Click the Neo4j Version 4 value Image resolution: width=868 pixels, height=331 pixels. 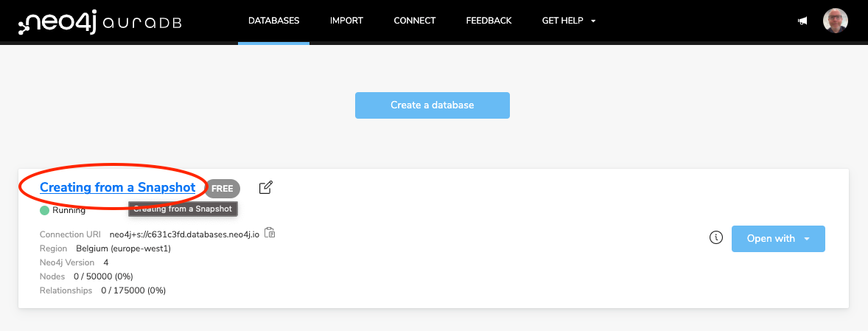point(105,262)
